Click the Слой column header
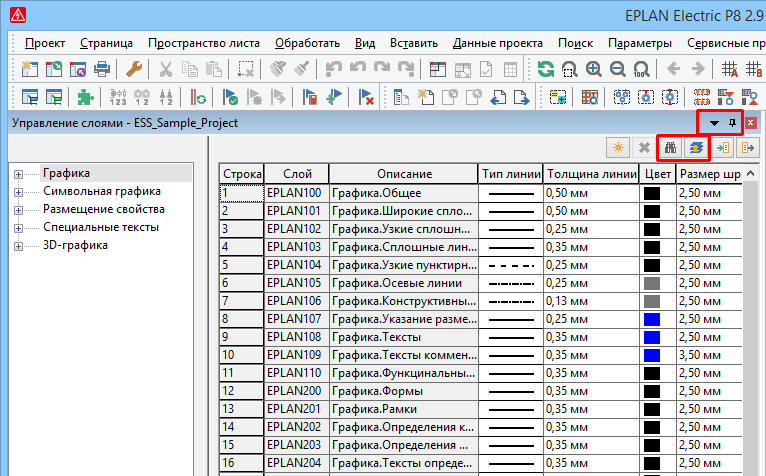 (296, 174)
